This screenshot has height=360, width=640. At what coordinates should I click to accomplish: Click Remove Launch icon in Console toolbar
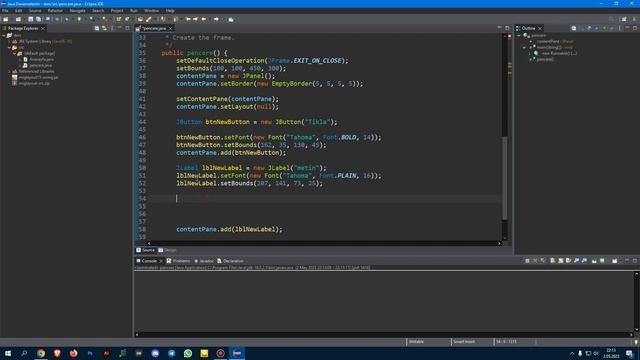click(x=535, y=260)
